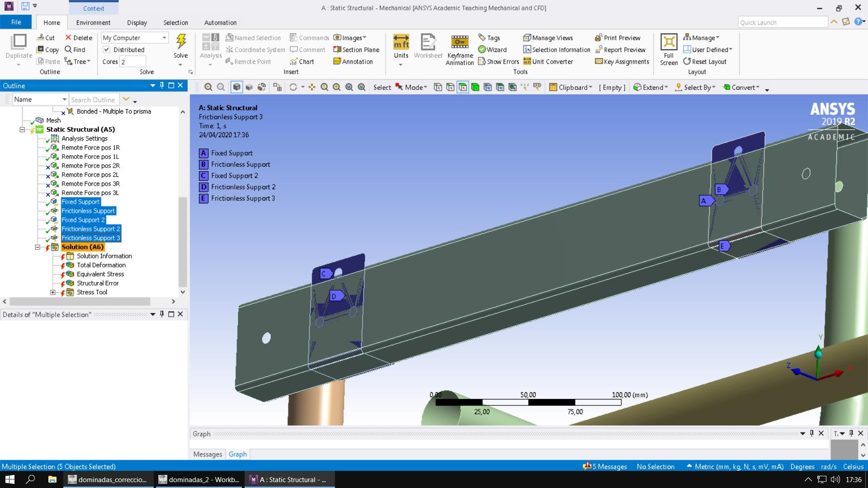The width and height of the screenshot is (868, 488).
Task: Pin the Graph panel
Action: pos(812,433)
